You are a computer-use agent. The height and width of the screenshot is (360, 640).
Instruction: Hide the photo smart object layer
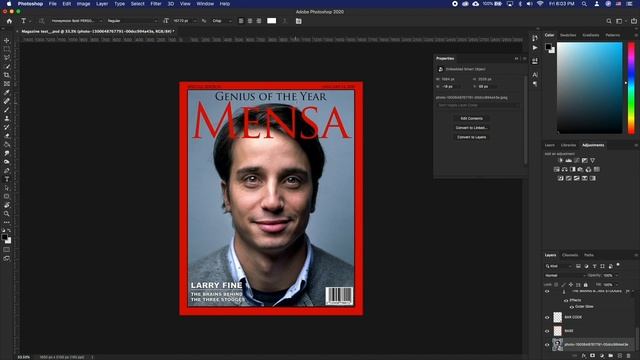pos(547,345)
